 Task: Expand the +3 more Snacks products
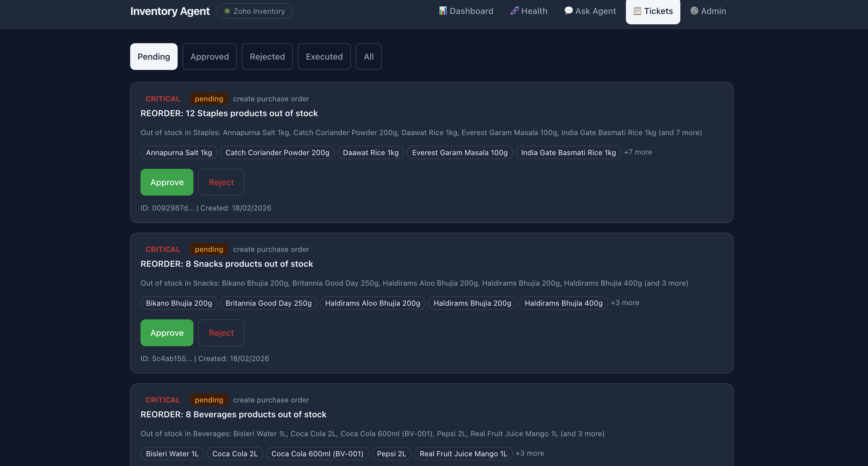click(625, 303)
